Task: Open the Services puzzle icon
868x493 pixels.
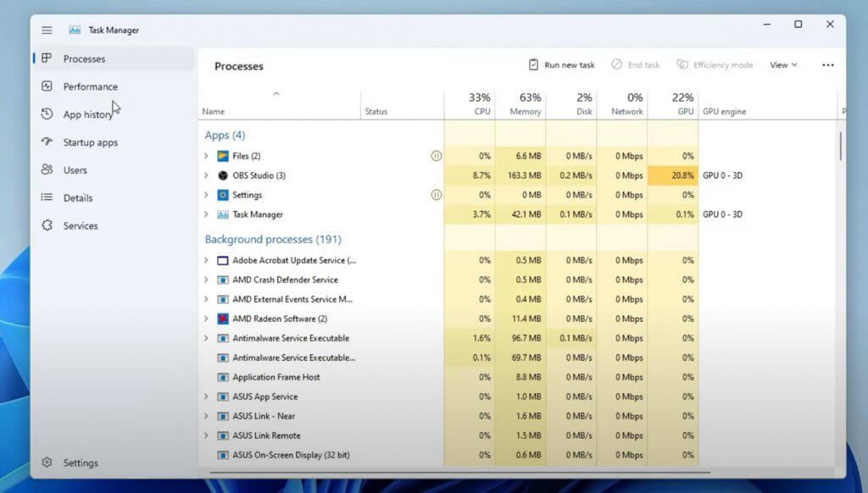Action: [47, 225]
